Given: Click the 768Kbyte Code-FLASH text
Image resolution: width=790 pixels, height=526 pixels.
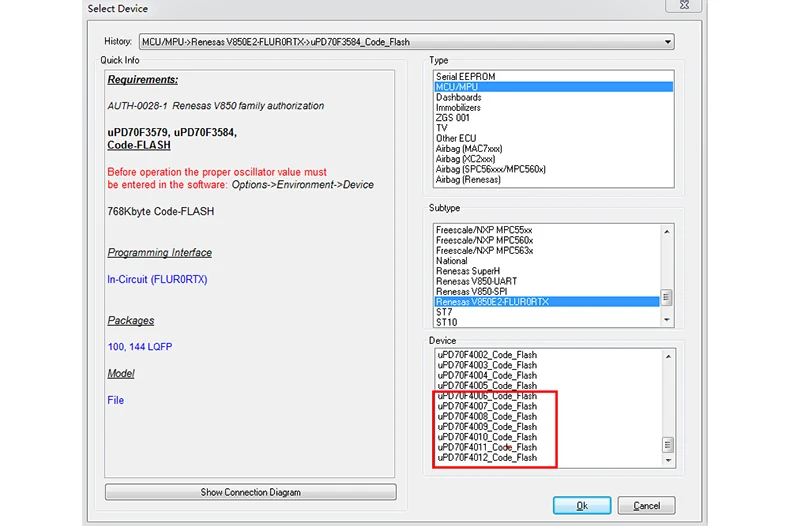Looking at the screenshot, I should (x=161, y=211).
